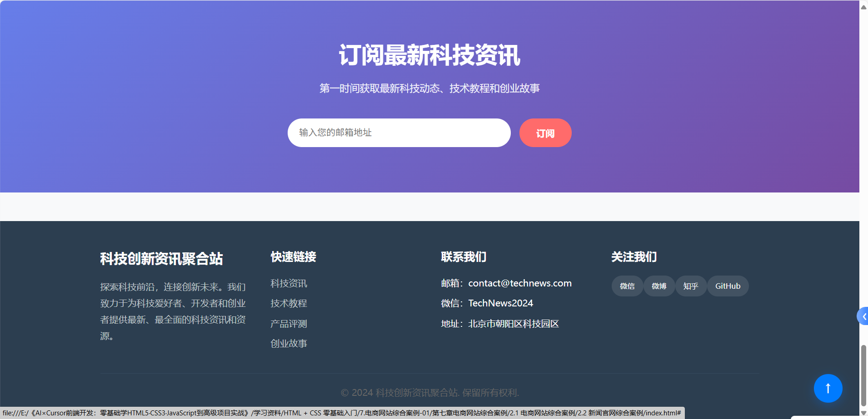This screenshot has height=419, width=868.
Task: Click the scrollbar down arrow
Action: click(863, 413)
